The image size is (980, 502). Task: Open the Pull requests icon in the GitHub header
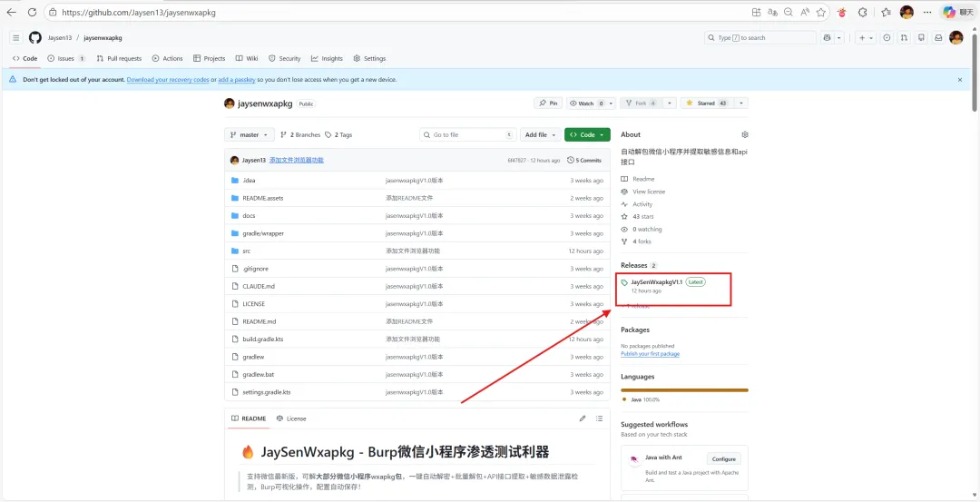coord(904,37)
